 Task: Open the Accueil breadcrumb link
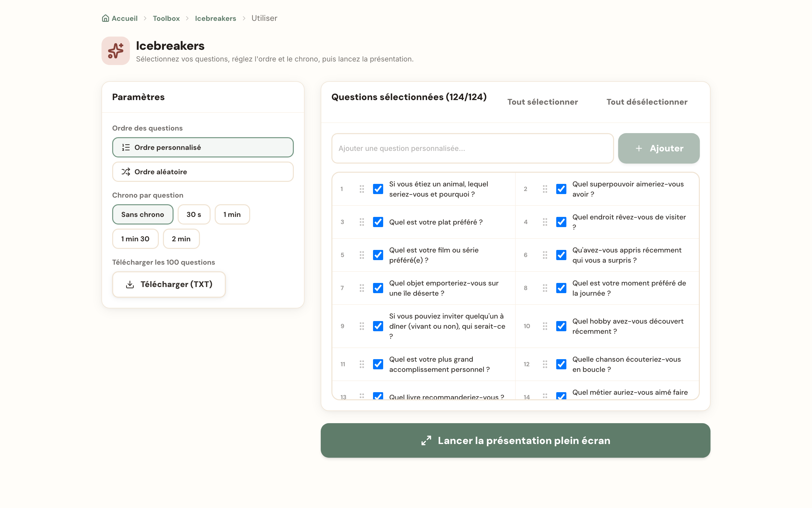pos(120,18)
